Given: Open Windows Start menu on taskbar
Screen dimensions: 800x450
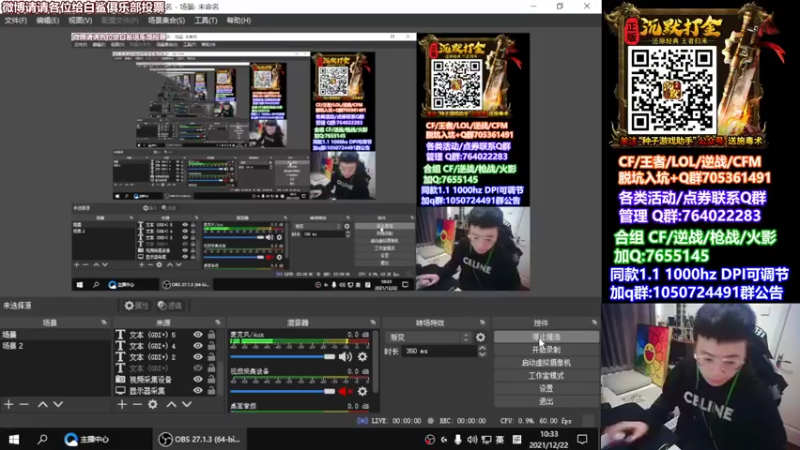Looking at the screenshot, I should pos(14,439).
